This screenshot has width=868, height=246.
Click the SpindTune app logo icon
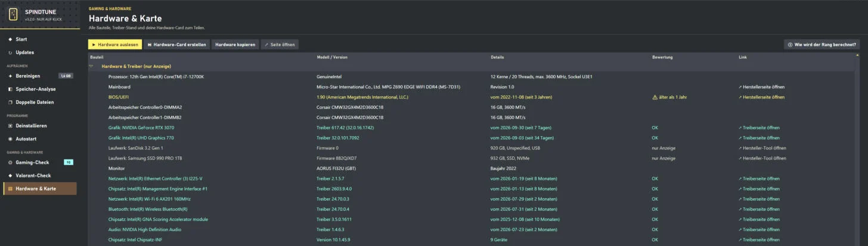[13, 14]
